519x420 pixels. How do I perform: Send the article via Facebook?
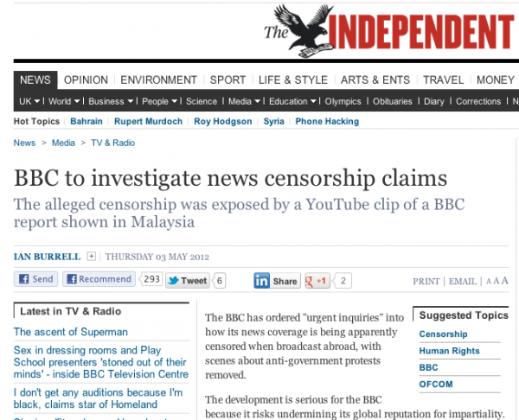(x=35, y=279)
